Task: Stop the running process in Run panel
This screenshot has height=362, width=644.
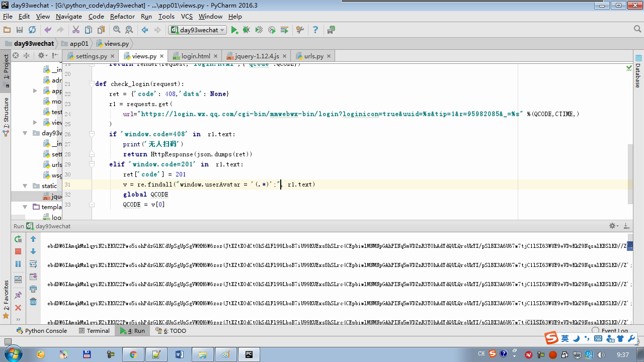Action: (18, 251)
